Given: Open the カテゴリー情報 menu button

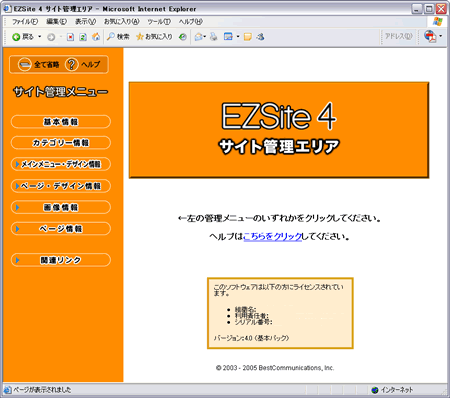Looking at the screenshot, I should tap(61, 143).
